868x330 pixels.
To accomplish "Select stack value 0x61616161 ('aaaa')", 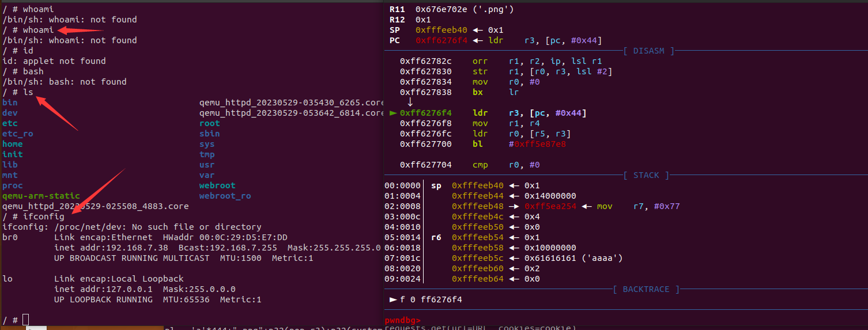I will (x=573, y=258).
